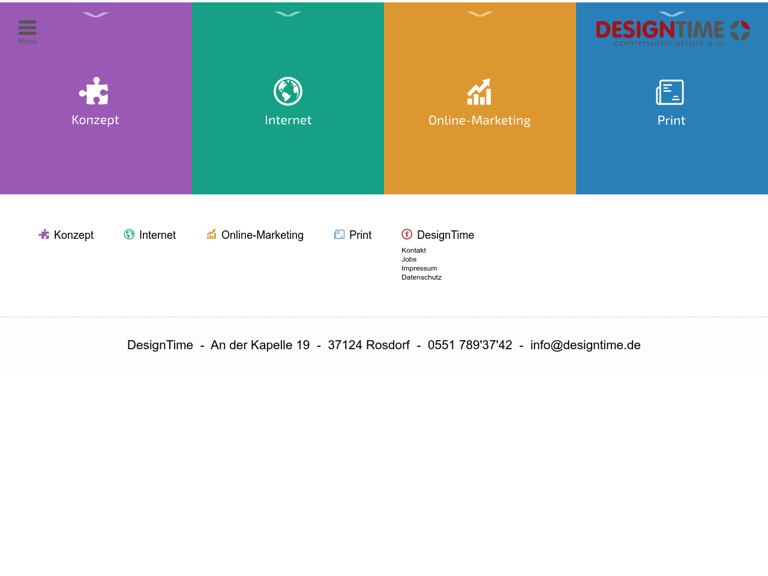Image resolution: width=768 pixels, height=576 pixels.
Task: Expand chevron atop the purple Konzept tile
Action: 96,14
